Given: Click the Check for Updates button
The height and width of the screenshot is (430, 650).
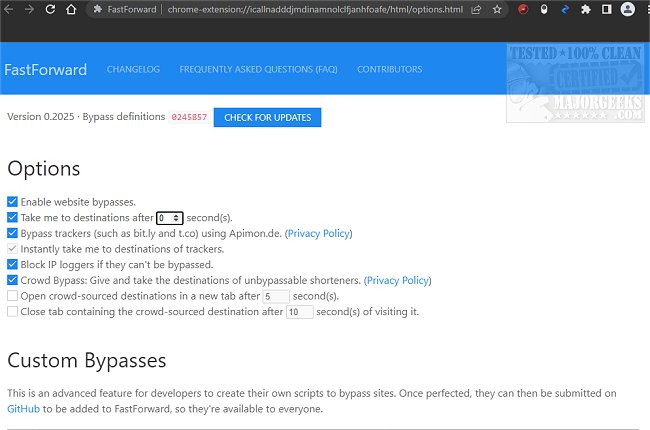Looking at the screenshot, I should point(267,117).
